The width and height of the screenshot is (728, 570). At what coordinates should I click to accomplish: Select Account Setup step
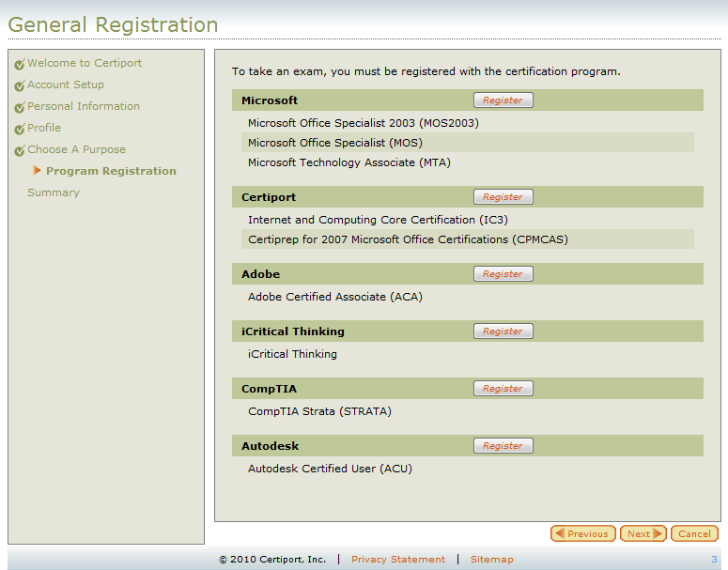66,85
